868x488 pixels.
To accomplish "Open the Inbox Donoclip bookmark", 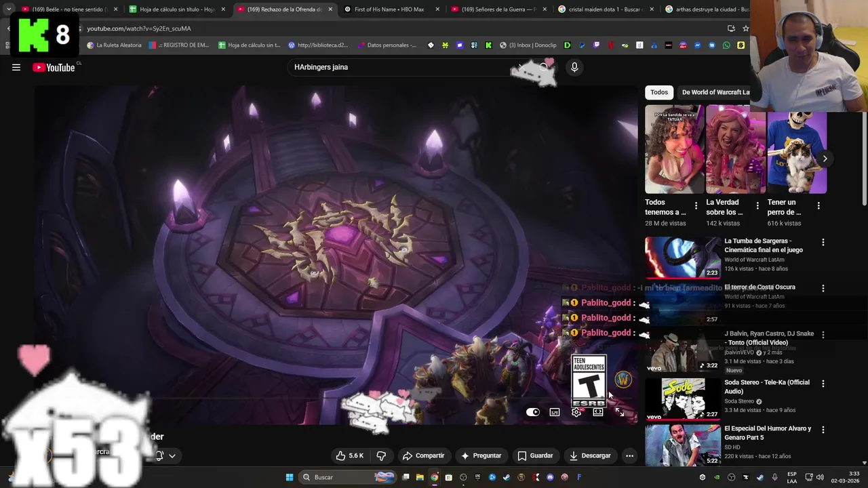I will [x=528, y=45].
